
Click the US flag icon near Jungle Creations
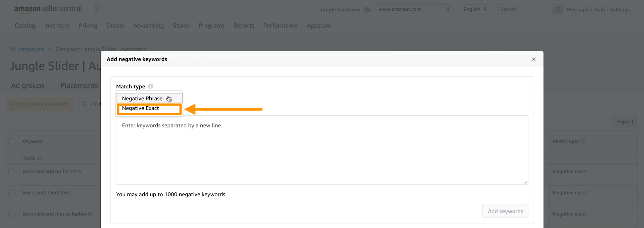pyautogui.click(x=367, y=9)
